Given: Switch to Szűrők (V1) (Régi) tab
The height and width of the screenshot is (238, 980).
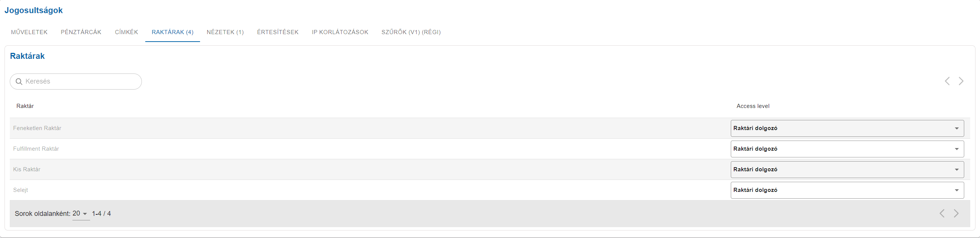Looking at the screenshot, I should coord(411,32).
